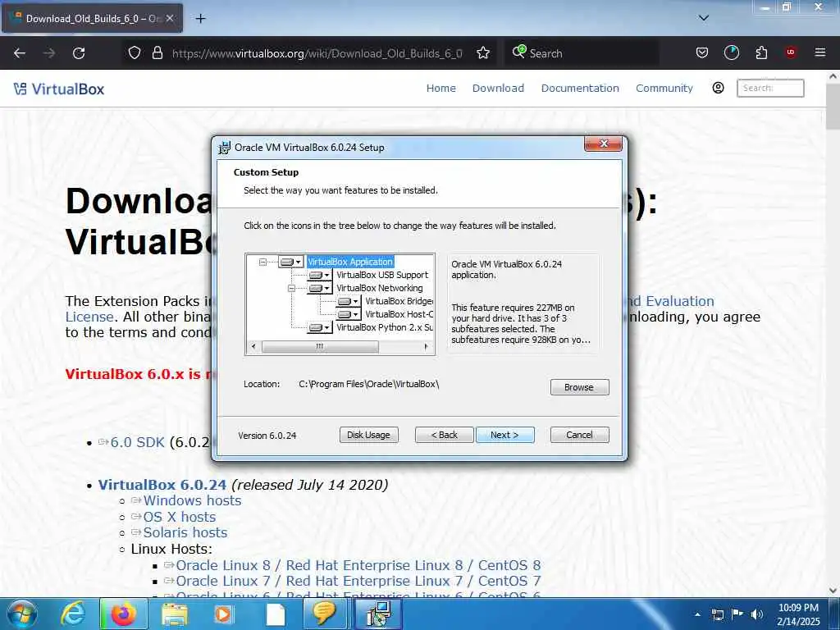Switch to Firefox in the taskbar

(124, 614)
